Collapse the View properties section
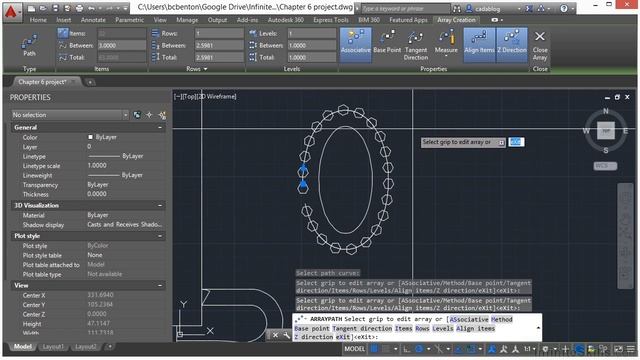This screenshot has height=360, width=640. pyautogui.click(x=160, y=285)
